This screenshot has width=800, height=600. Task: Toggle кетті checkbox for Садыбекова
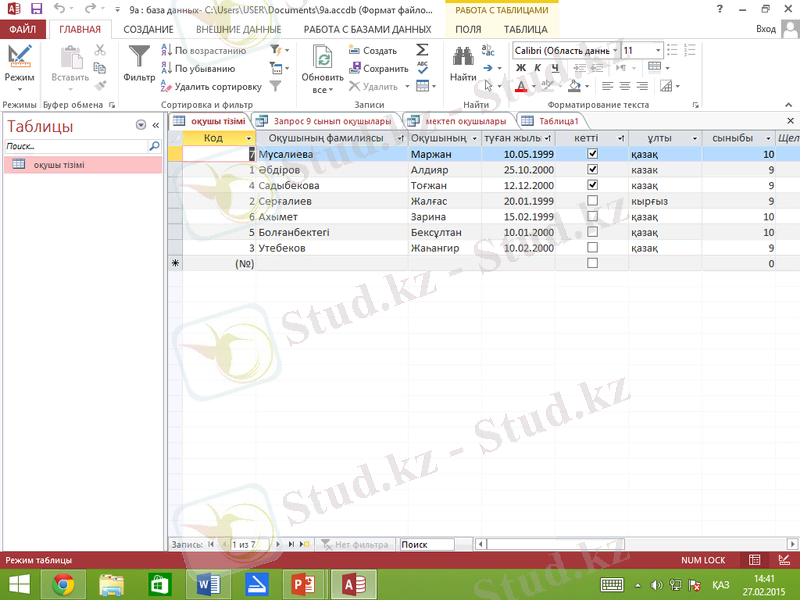coord(592,185)
